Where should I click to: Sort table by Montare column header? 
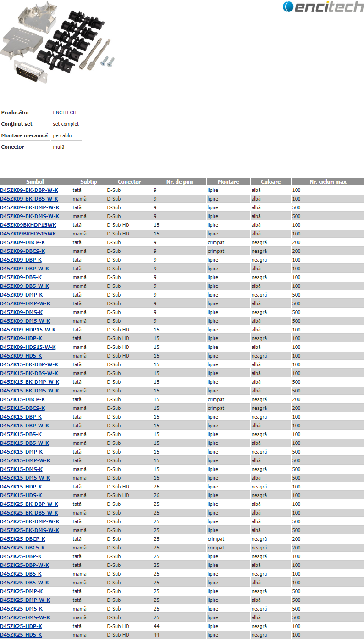[228, 182]
